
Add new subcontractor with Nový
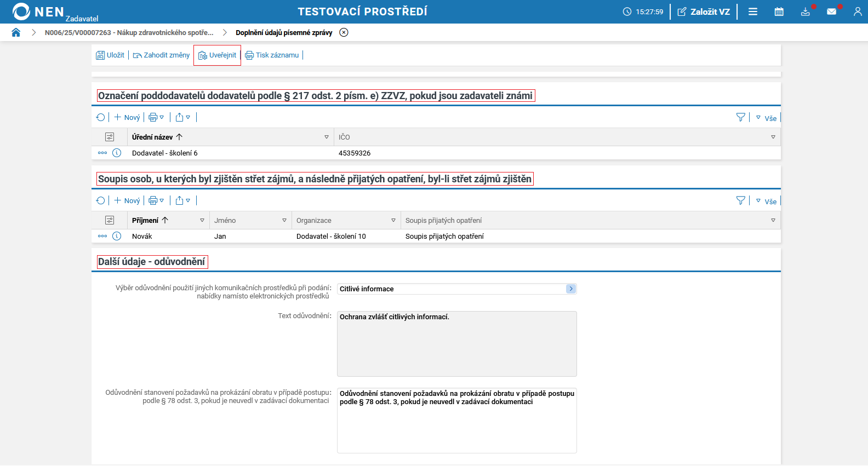click(127, 117)
